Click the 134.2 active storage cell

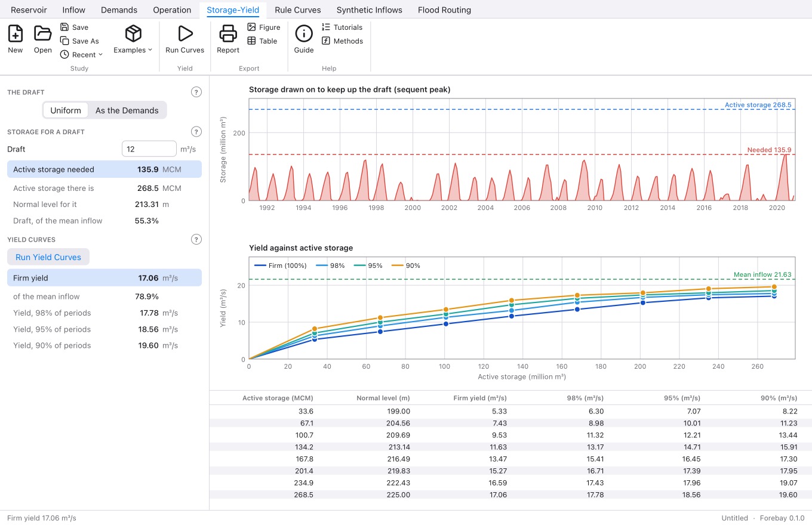pos(303,446)
